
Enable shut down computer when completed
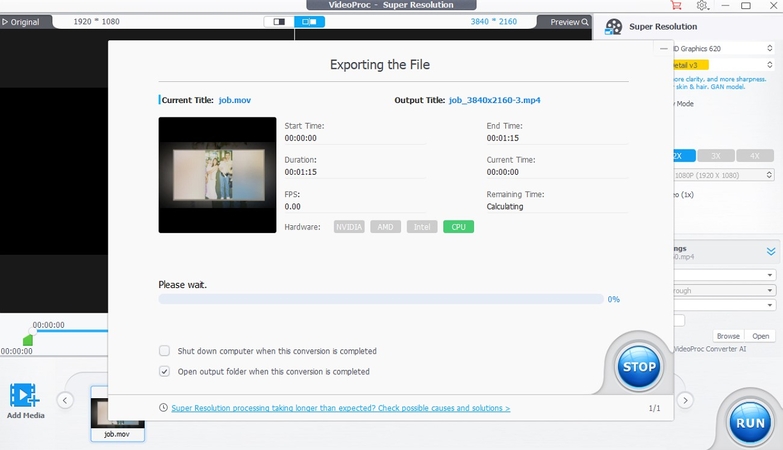click(x=164, y=351)
